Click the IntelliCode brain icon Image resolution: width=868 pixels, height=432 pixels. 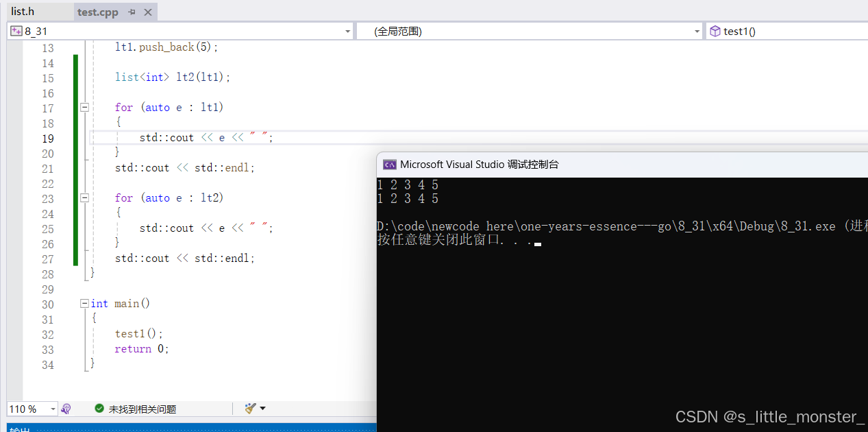point(66,409)
